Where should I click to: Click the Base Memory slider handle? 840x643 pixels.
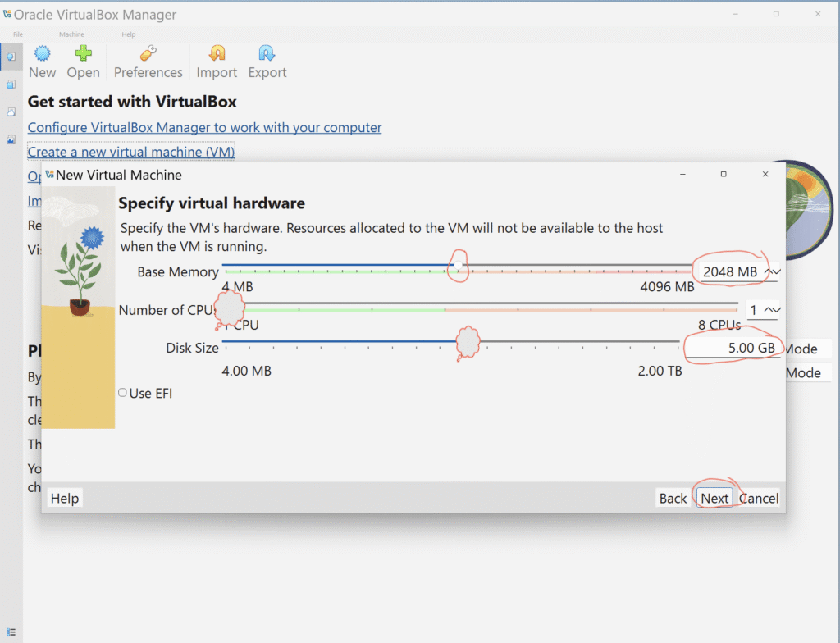[x=459, y=267]
